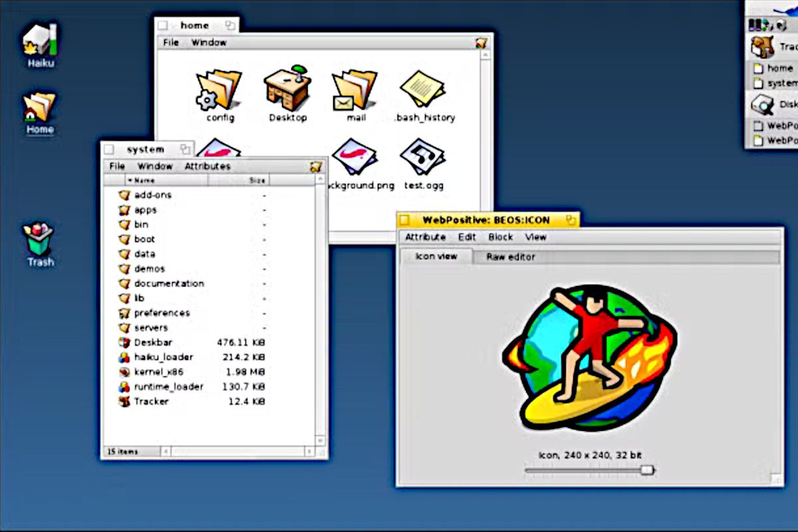
Task: Select the config folder icon in home window
Action: [x=219, y=90]
